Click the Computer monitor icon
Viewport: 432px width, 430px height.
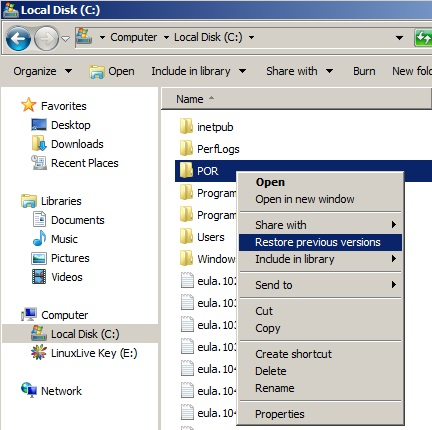click(29, 314)
